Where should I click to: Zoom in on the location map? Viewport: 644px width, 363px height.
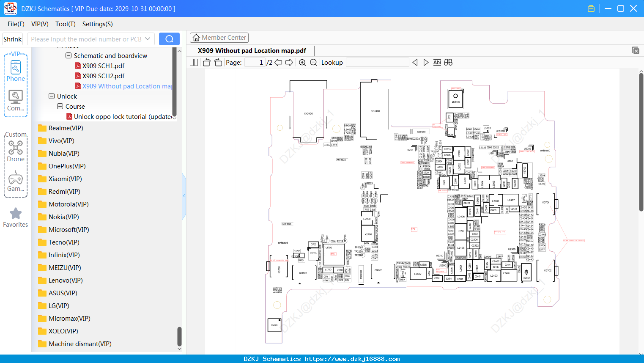pos(302,63)
